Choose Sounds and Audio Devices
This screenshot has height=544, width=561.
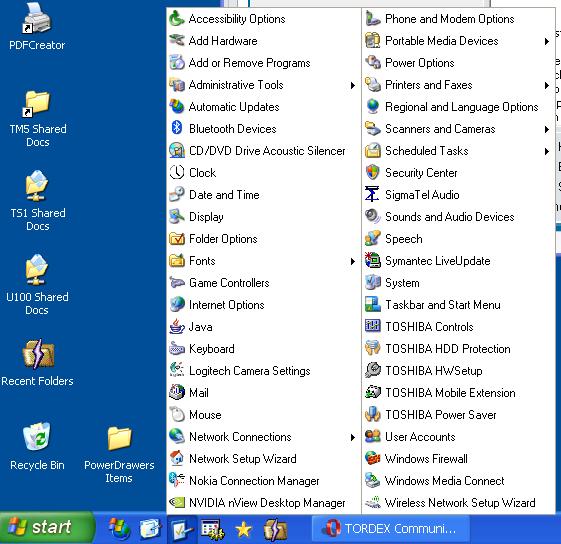459,217
